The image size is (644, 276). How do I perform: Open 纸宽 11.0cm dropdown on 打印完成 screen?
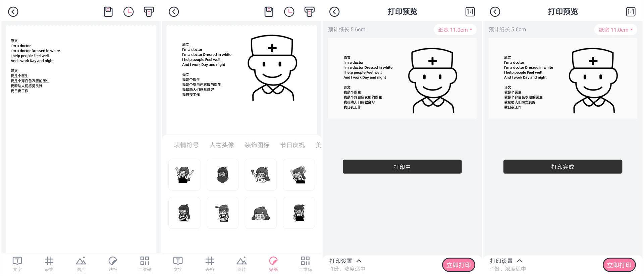click(616, 30)
